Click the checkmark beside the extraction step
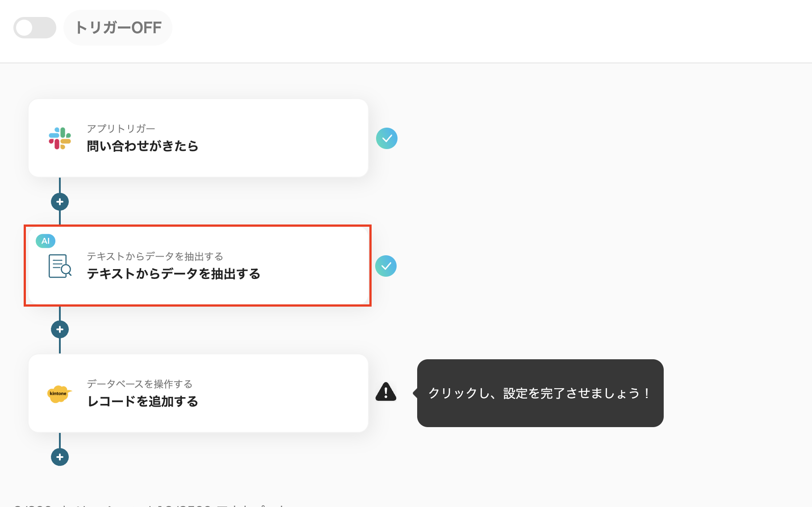This screenshot has height=507, width=812. pyautogui.click(x=387, y=266)
